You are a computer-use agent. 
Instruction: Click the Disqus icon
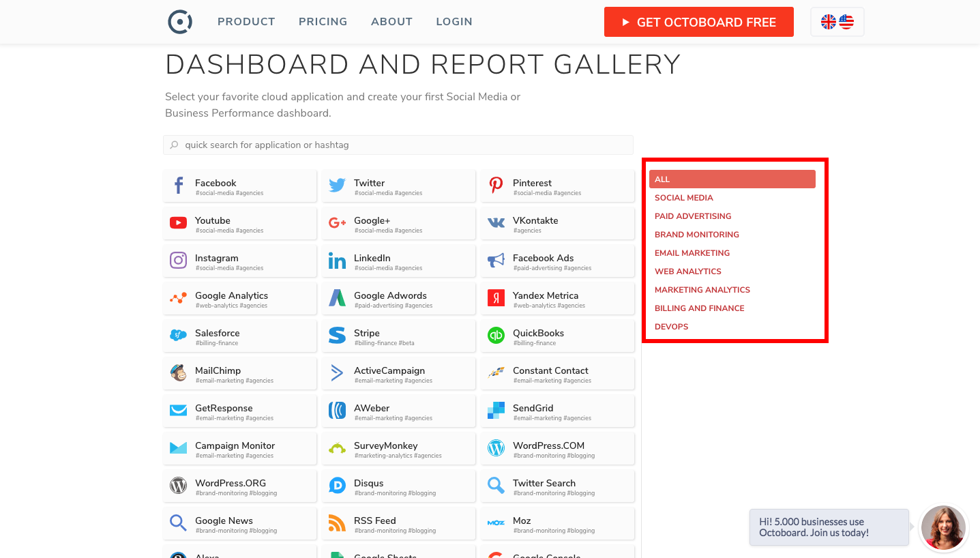coord(337,486)
